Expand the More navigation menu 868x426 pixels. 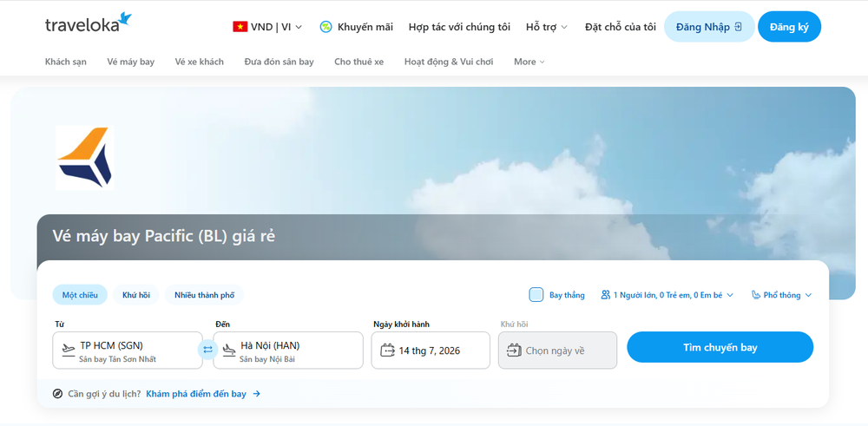(x=529, y=62)
